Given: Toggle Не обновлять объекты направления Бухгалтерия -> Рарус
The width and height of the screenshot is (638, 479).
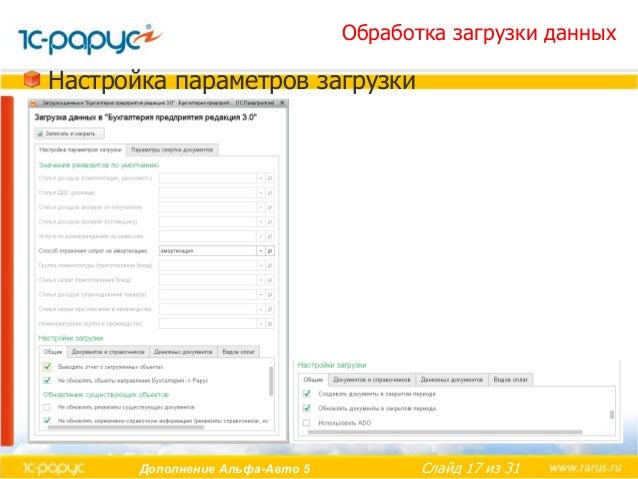Looking at the screenshot, I should click(x=47, y=381).
